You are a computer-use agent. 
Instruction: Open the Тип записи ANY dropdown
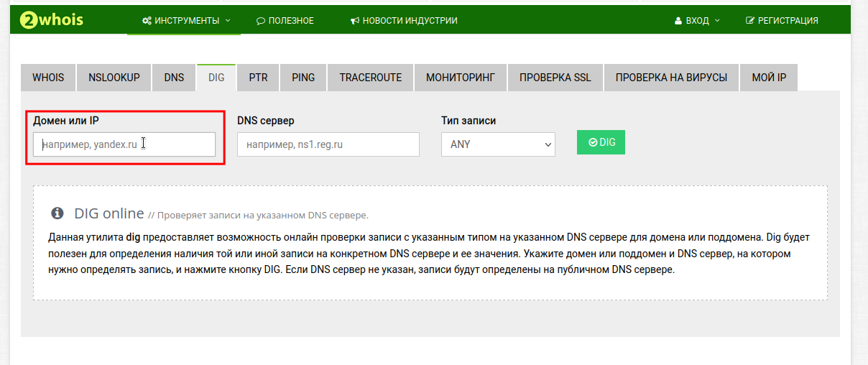click(x=498, y=144)
